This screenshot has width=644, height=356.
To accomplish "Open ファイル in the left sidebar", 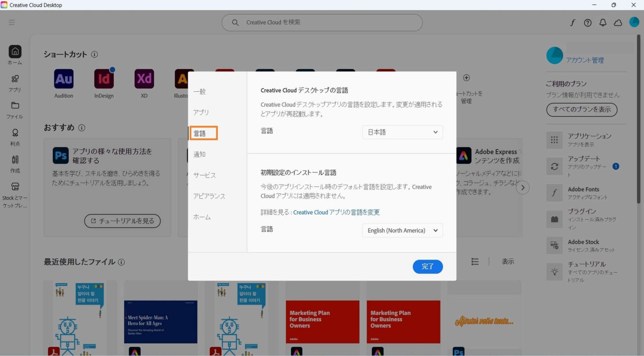I will [x=15, y=110].
